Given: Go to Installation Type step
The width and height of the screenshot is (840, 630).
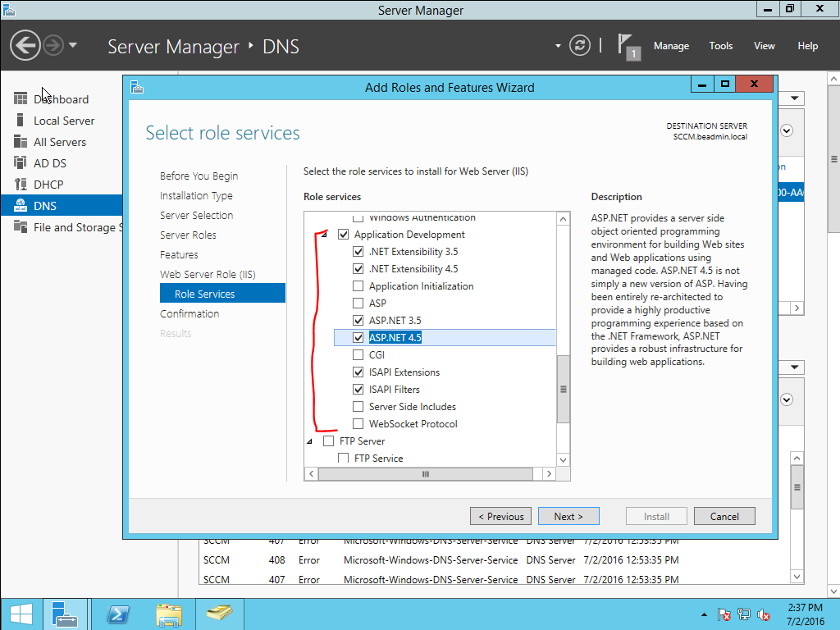Looking at the screenshot, I should [196, 195].
